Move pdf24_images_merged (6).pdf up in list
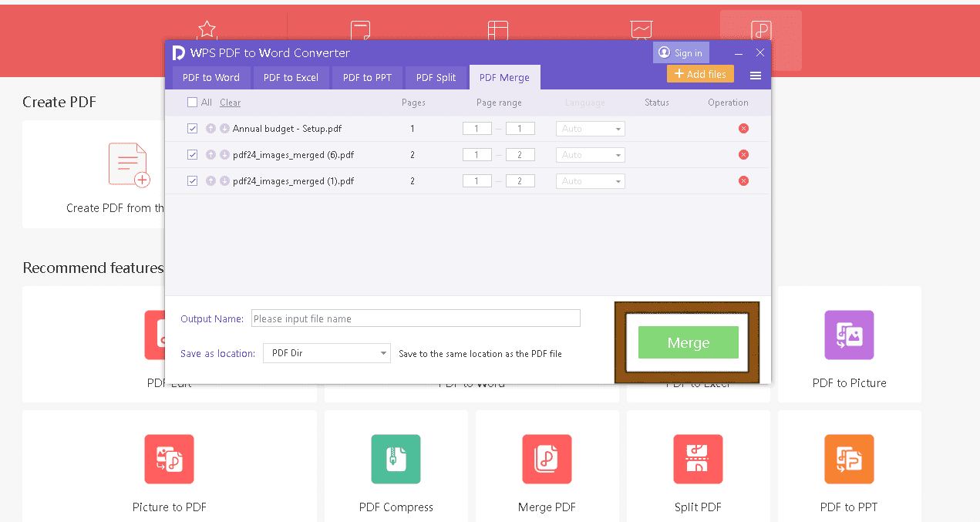Viewport: 980px width, 522px height. (x=210, y=155)
